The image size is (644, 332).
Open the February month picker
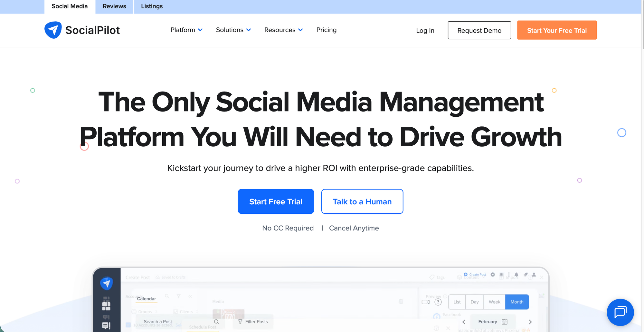(x=493, y=322)
